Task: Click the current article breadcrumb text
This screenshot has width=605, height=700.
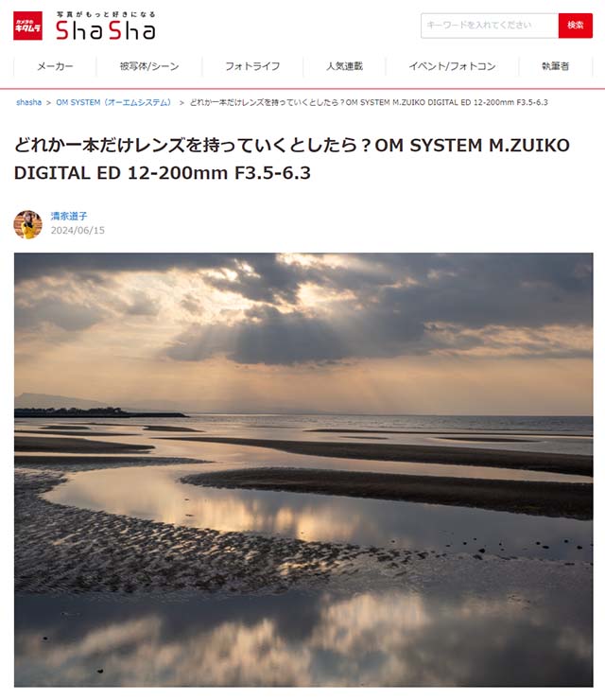Action: click(x=369, y=102)
